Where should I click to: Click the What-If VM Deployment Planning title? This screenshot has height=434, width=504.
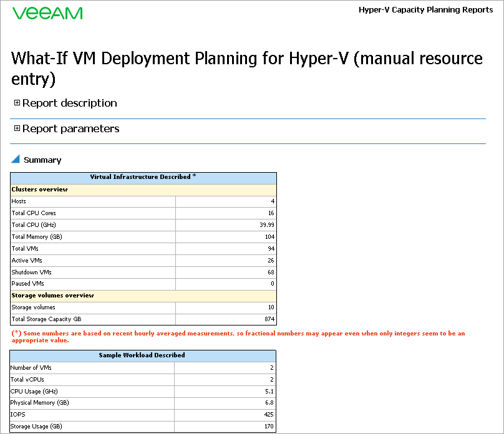[x=247, y=69]
